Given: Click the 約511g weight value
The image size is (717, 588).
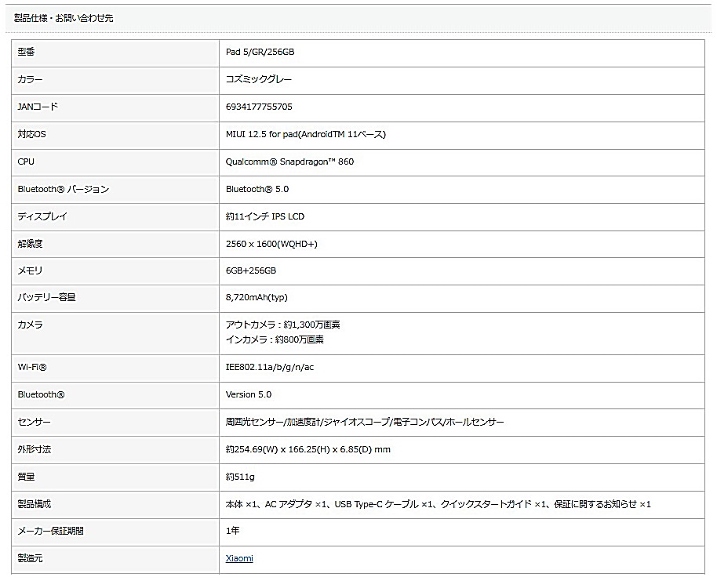Looking at the screenshot, I should [240, 477].
